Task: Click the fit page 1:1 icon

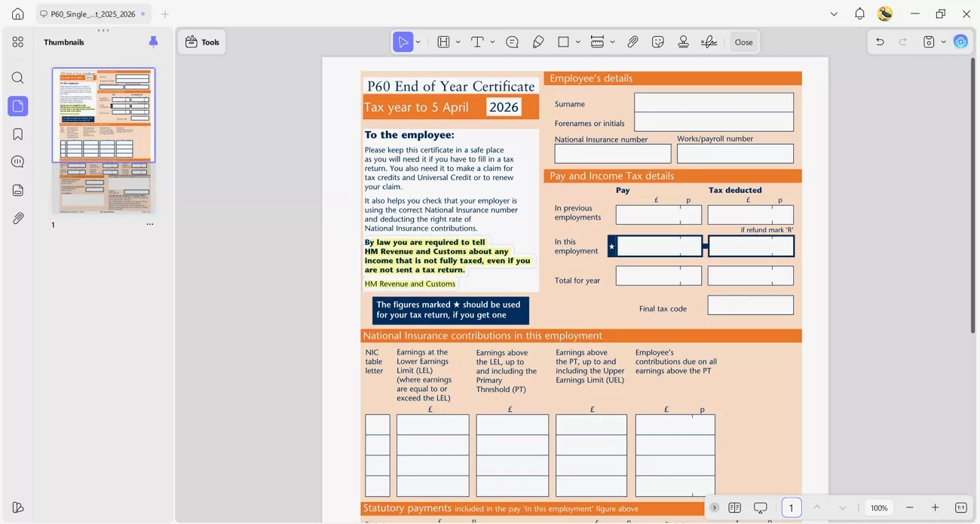Action: [961, 508]
